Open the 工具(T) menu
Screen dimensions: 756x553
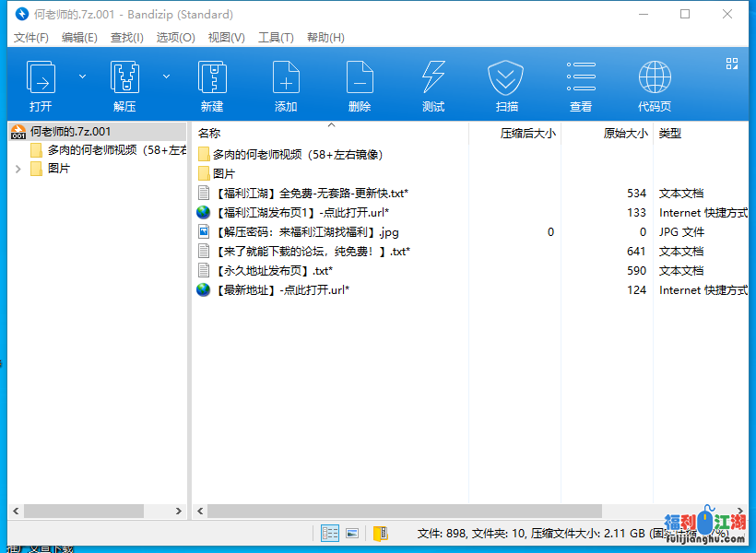pos(276,38)
